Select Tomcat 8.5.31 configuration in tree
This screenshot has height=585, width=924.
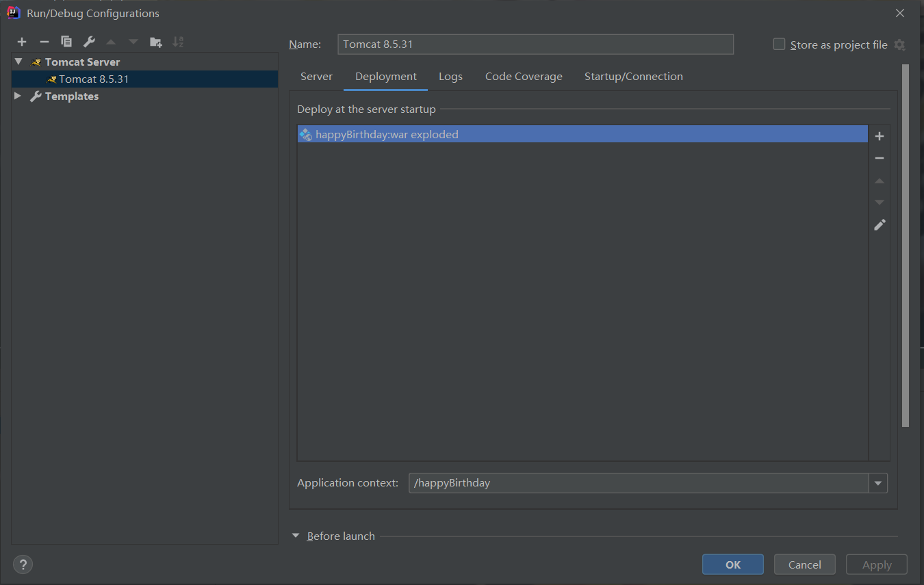[145, 79]
